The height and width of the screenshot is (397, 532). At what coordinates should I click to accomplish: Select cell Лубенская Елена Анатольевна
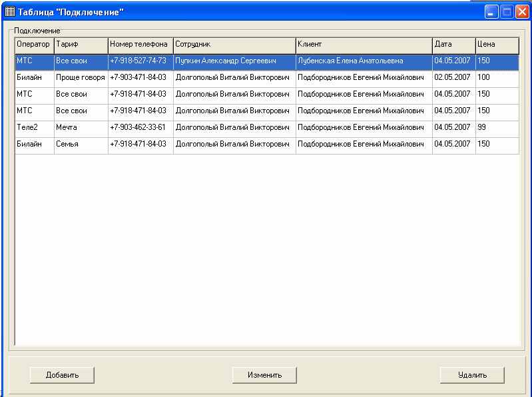[364, 63]
